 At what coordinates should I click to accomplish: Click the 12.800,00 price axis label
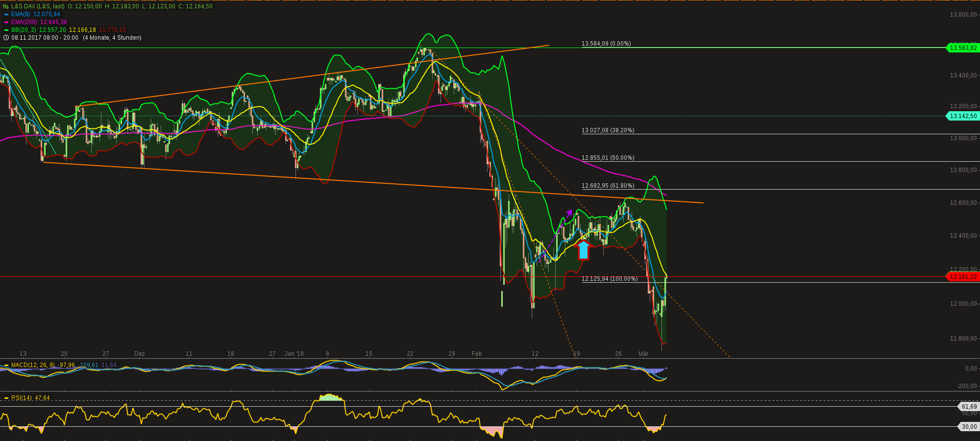point(963,170)
